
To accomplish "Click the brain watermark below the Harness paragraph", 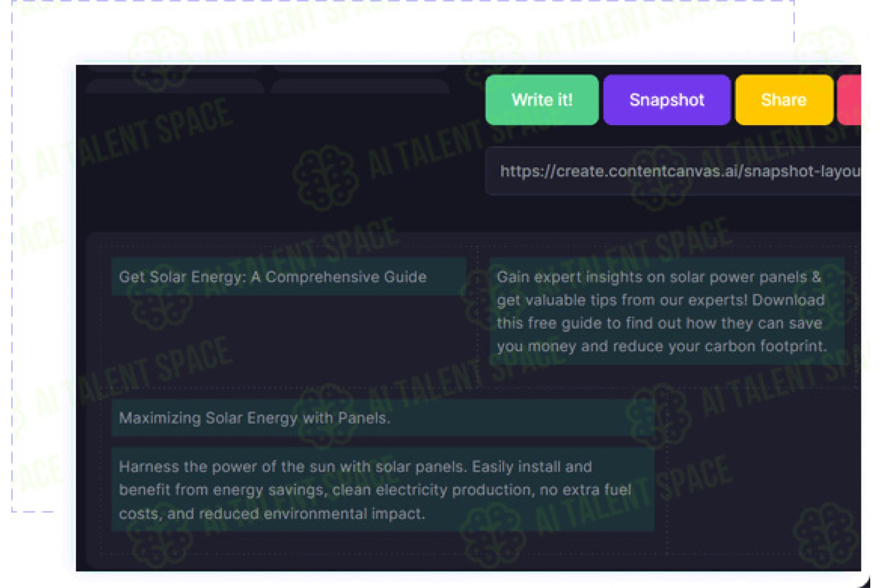I will [493, 535].
